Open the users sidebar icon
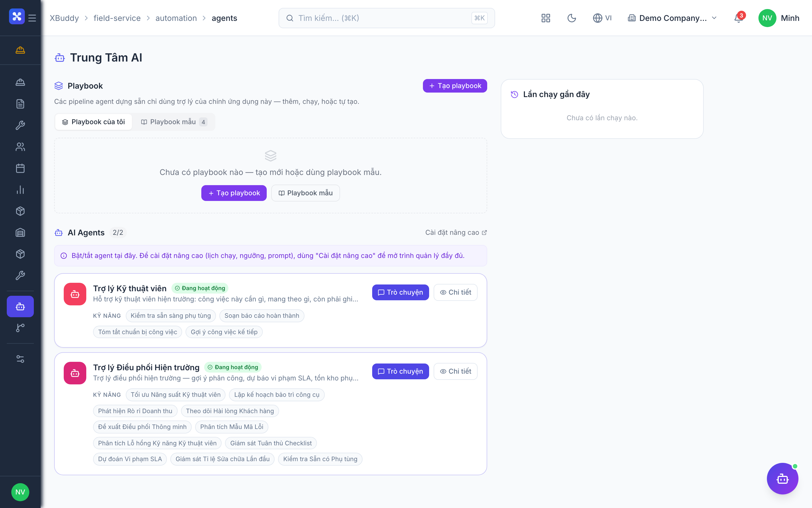 tap(20, 147)
